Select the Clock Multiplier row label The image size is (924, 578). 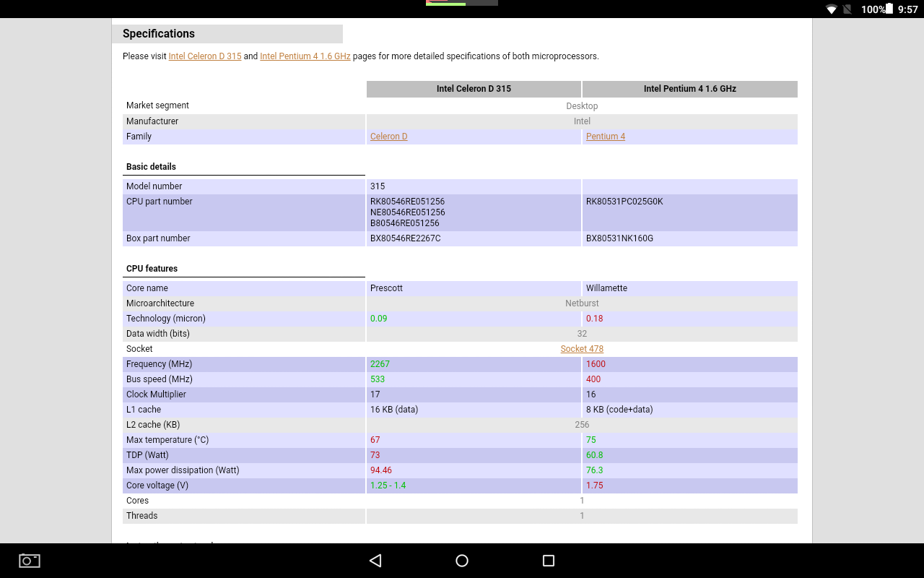(156, 394)
